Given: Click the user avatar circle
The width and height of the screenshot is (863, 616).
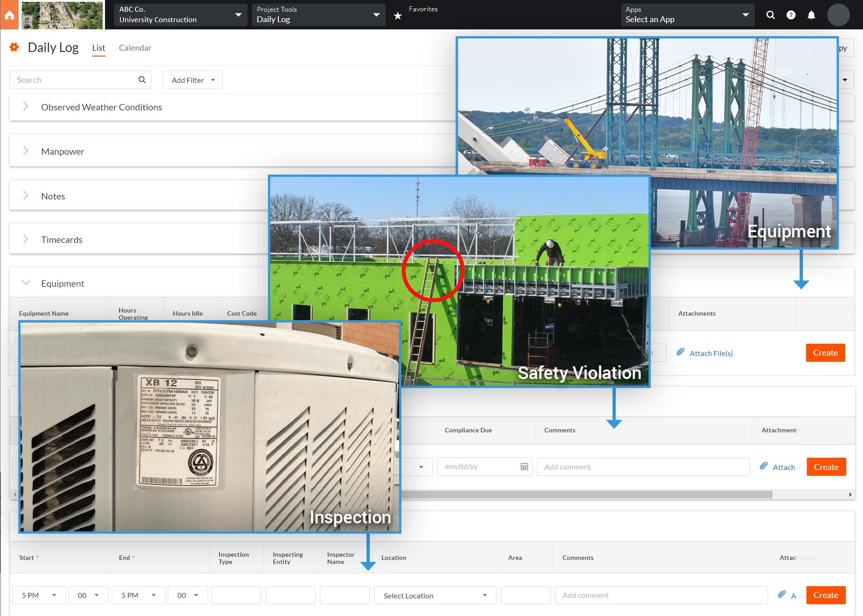Looking at the screenshot, I should [838, 15].
